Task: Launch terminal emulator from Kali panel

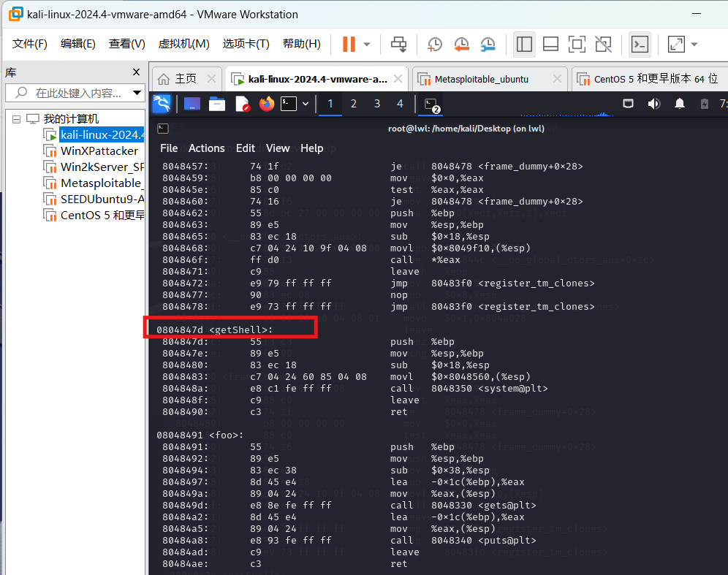Action: (289, 104)
